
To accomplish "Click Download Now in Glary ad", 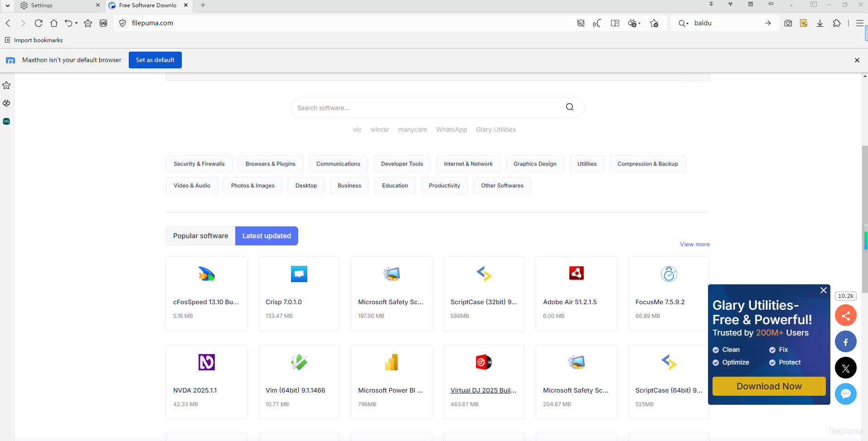I will point(769,386).
